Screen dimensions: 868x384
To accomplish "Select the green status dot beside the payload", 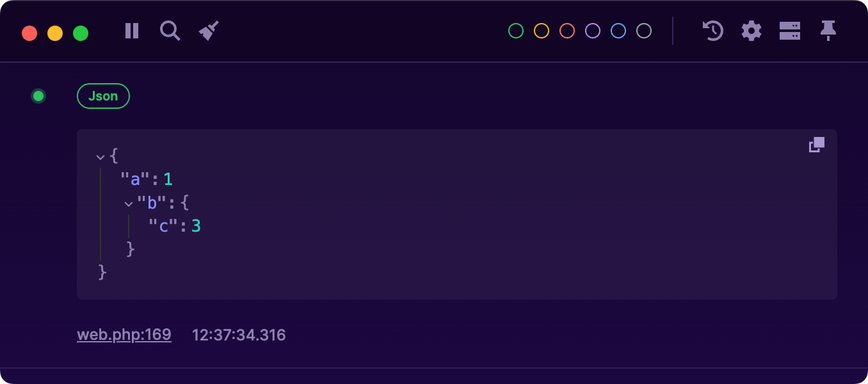I will click(38, 95).
